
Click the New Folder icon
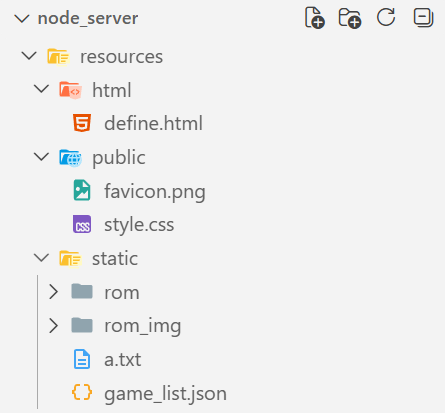coord(350,18)
